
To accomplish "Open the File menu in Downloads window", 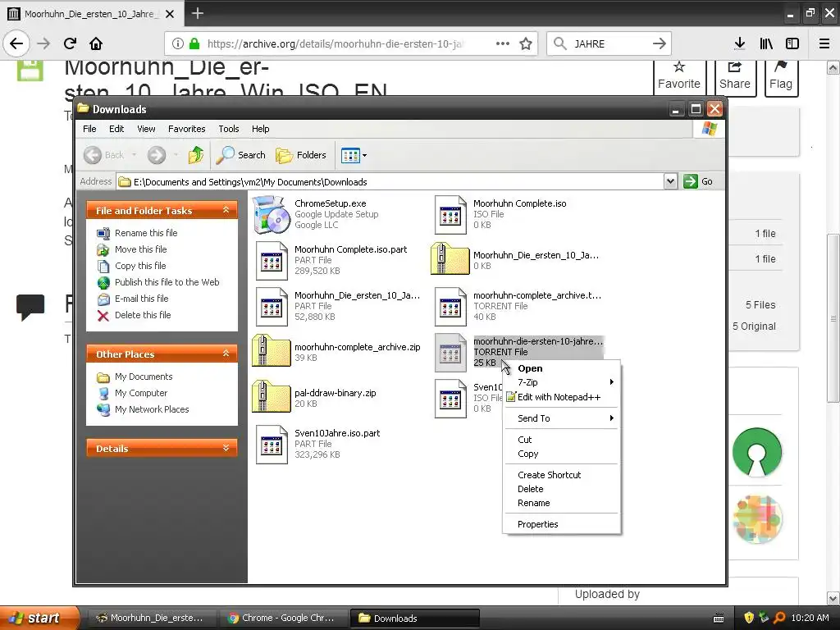I will click(89, 129).
